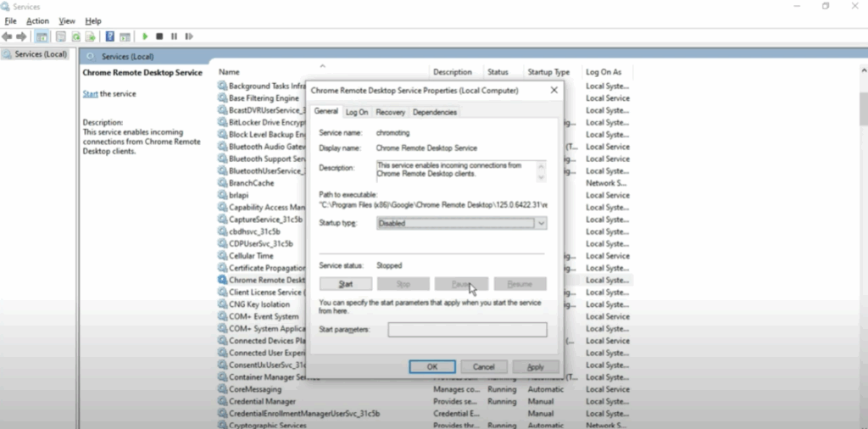Viewport: 868px width, 429px height.
Task: Select the CNG Key Isolation gear icon
Action: point(223,304)
